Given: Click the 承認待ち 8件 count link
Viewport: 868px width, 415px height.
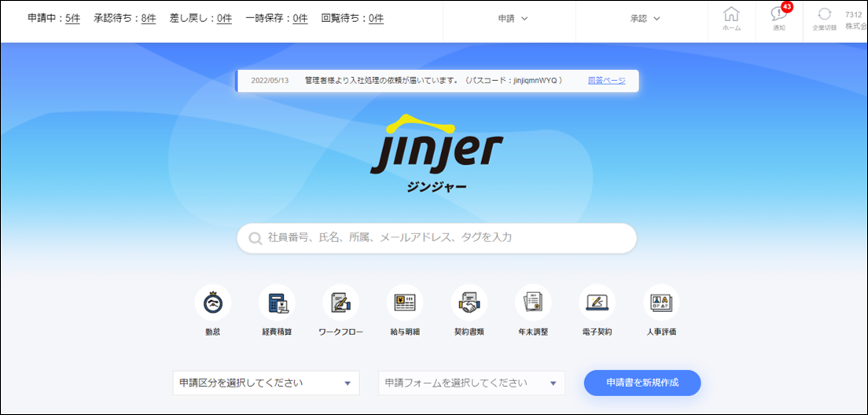Looking at the screenshot, I should [x=149, y=18].
